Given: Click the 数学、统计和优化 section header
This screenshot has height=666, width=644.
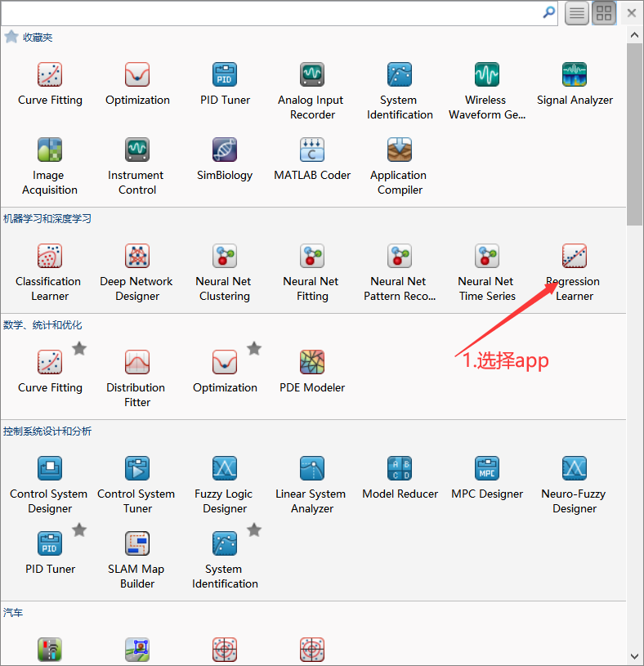Looking at the screenshot, I should coord(42,325).
